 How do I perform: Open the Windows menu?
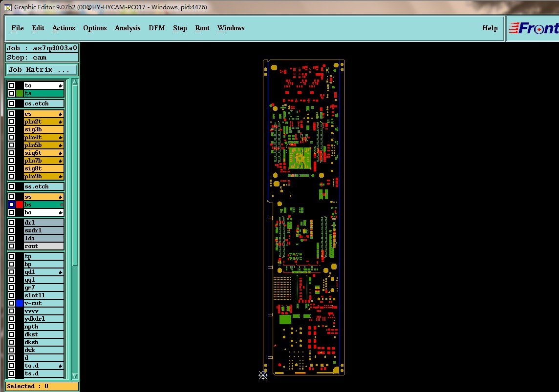[231, 28]
